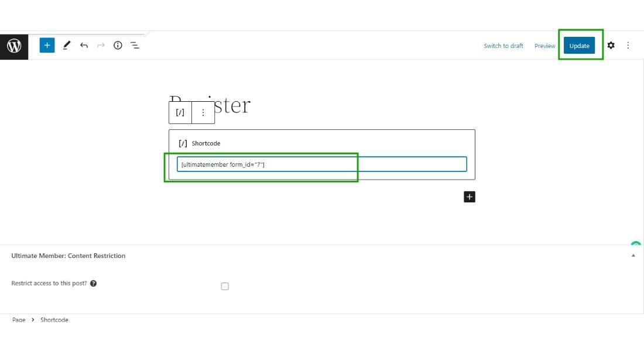Select Shortcode in the breadcrumb

tap(54, 320)
